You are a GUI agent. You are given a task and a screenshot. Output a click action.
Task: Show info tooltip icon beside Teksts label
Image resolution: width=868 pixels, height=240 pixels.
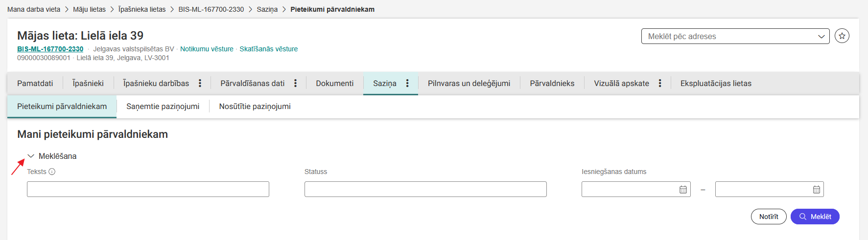click(x=52, y=172)
